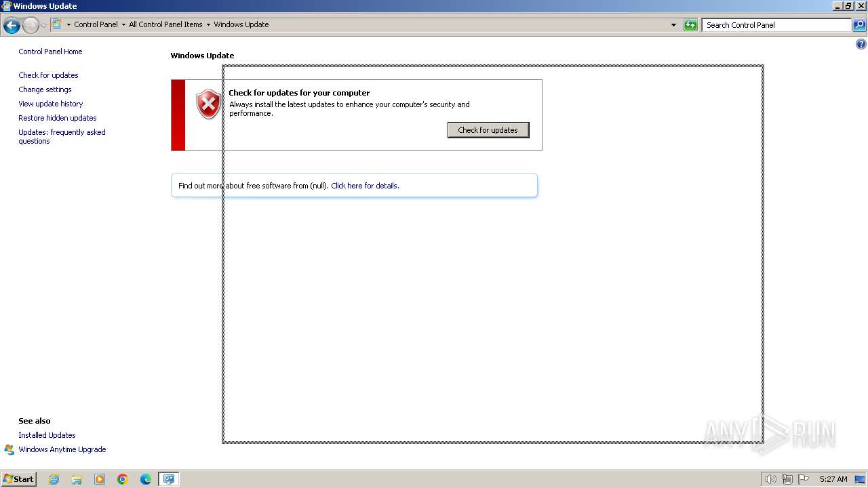Click the red shield error icon
Viewport: 868px width, 488px height.
pyautogui.click(x=209, y=104)
